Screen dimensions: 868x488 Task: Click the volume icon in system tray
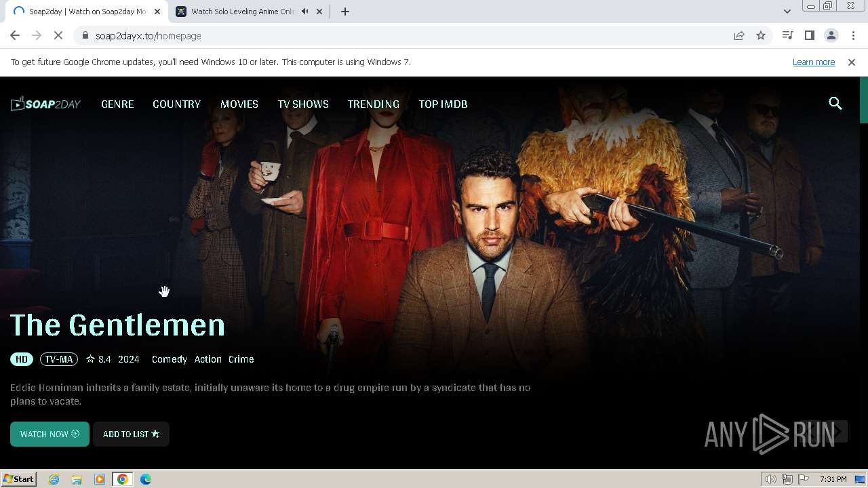(x=771, y=479)
